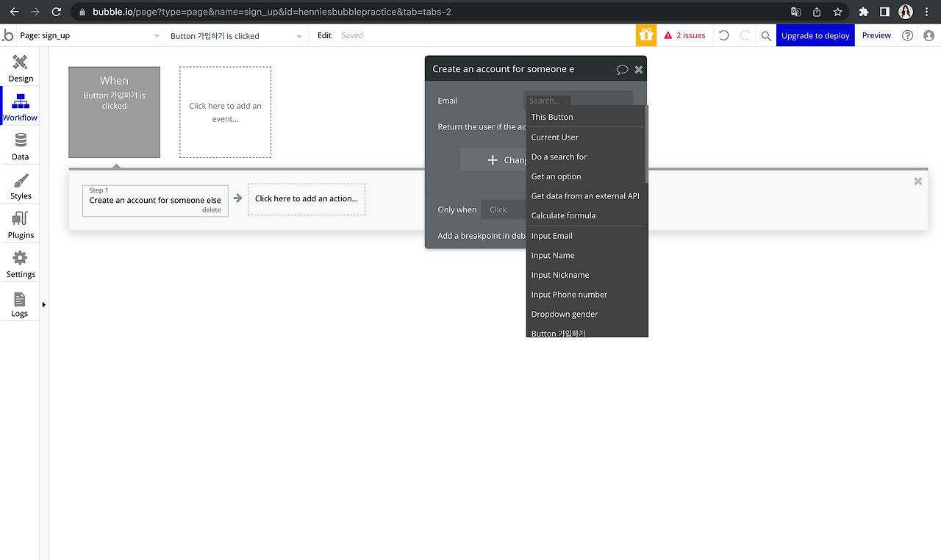
Task: Open the Logs tab in the sidebar
Action: pyautogui.click(x=20, y=304)
